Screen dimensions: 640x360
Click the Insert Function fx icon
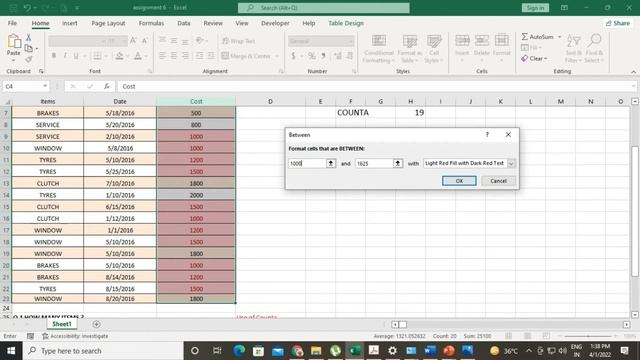click(x=107, y=86)
